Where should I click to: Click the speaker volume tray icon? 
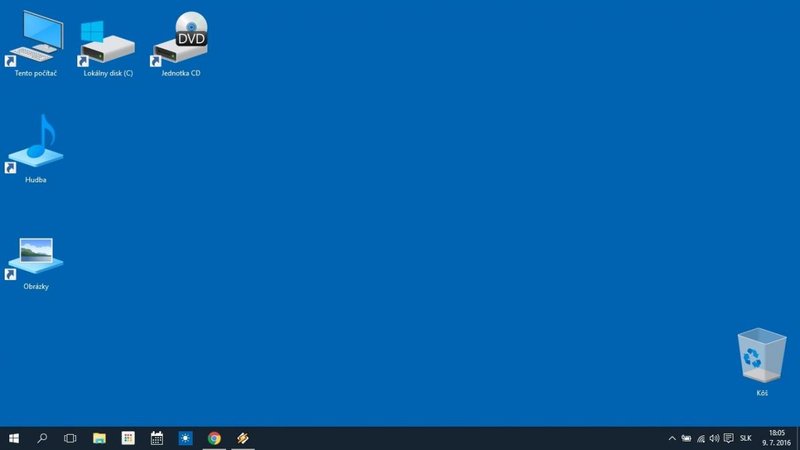coord(714,438)
